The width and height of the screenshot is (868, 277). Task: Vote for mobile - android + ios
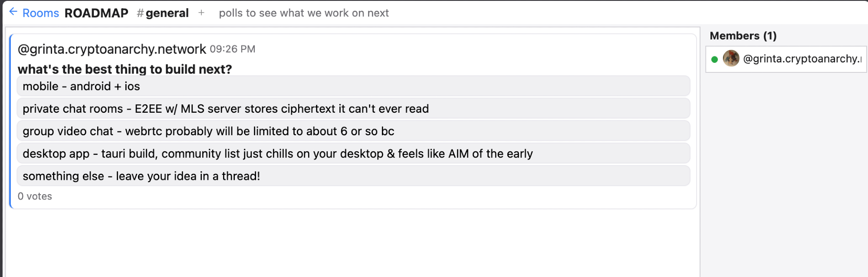tap(353, 86)
